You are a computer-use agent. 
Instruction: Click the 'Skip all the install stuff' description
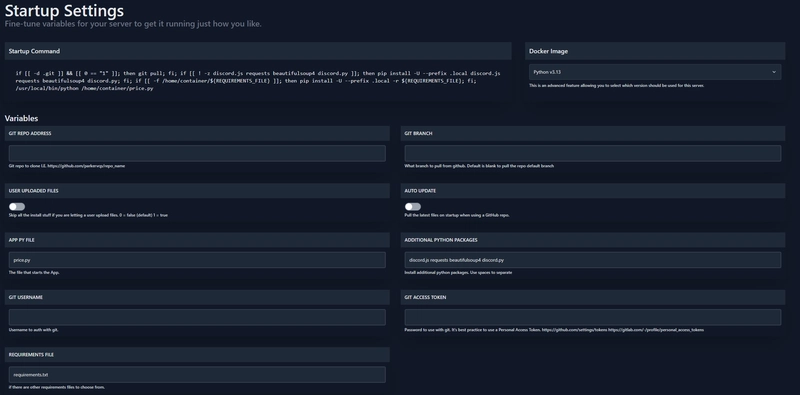click(x=88, y=215)
